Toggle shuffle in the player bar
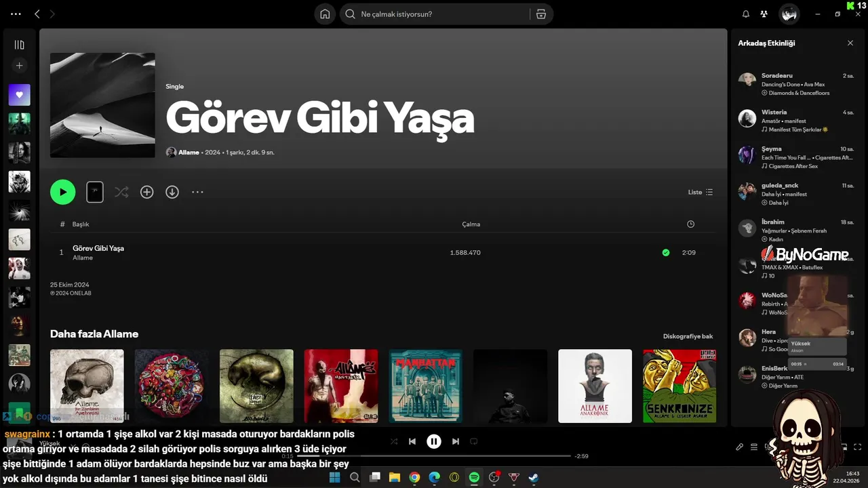This screenshot has height=488, width=868. [394, 441]
